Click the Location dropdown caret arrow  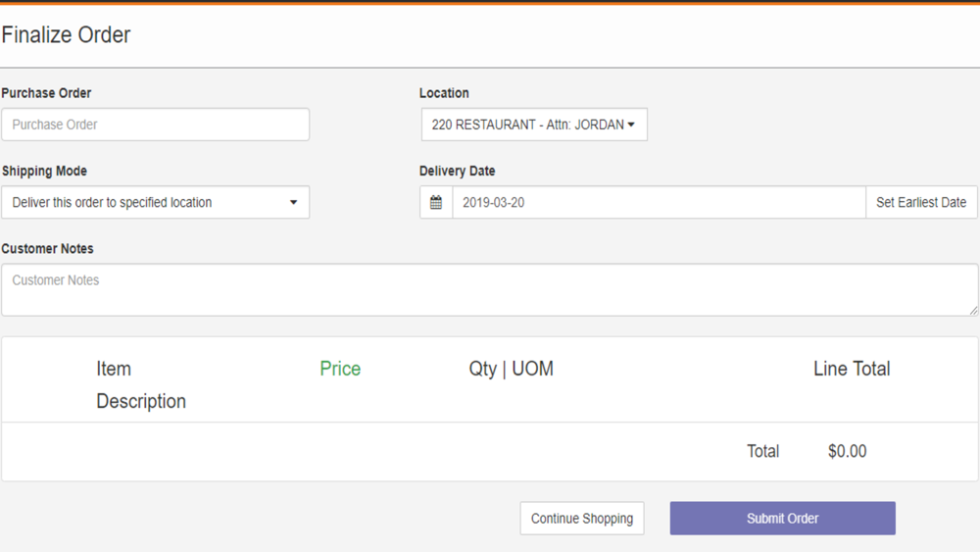point(631,125)
